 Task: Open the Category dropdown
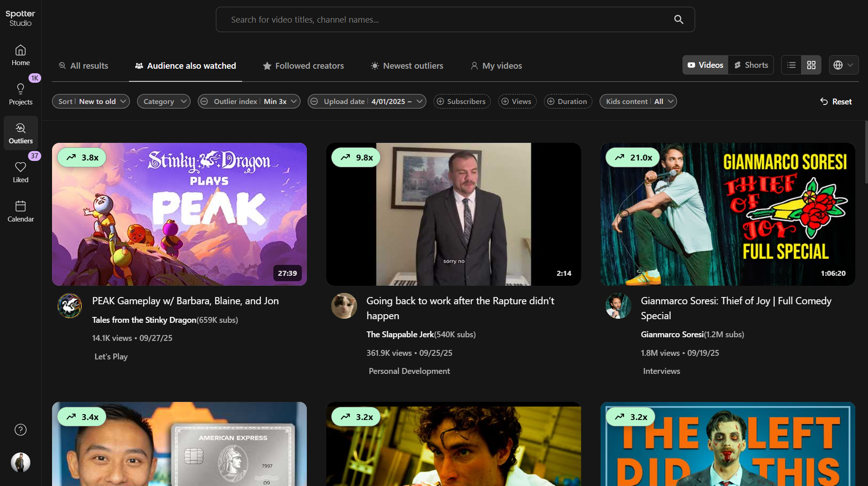click(164, 101)
